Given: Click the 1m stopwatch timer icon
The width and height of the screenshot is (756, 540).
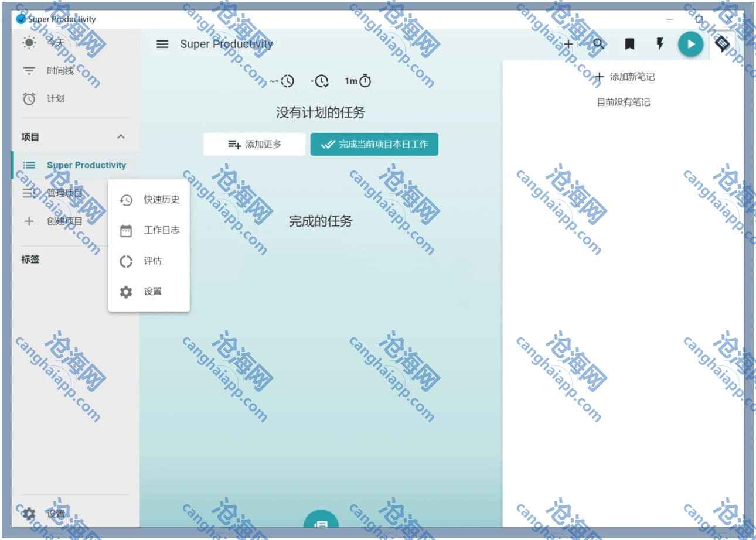Looking at the screenshot, I should 359,81.
